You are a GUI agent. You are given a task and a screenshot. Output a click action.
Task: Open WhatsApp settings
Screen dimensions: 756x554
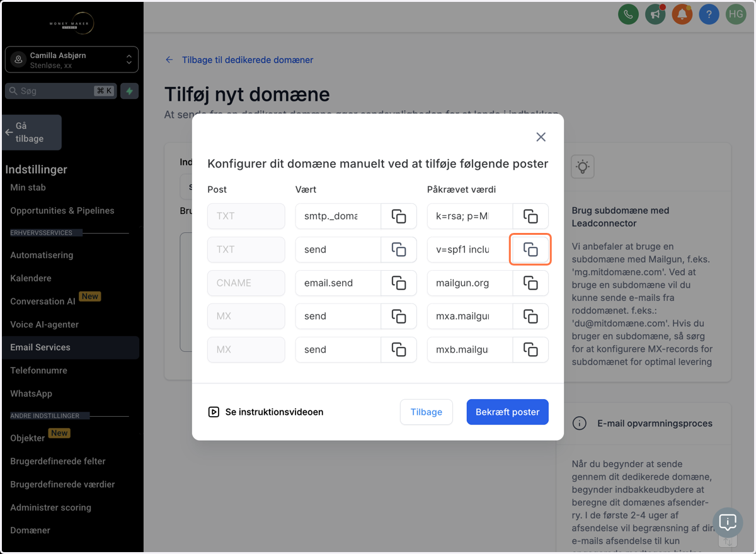pyautogui.click(x=31, y=393)
